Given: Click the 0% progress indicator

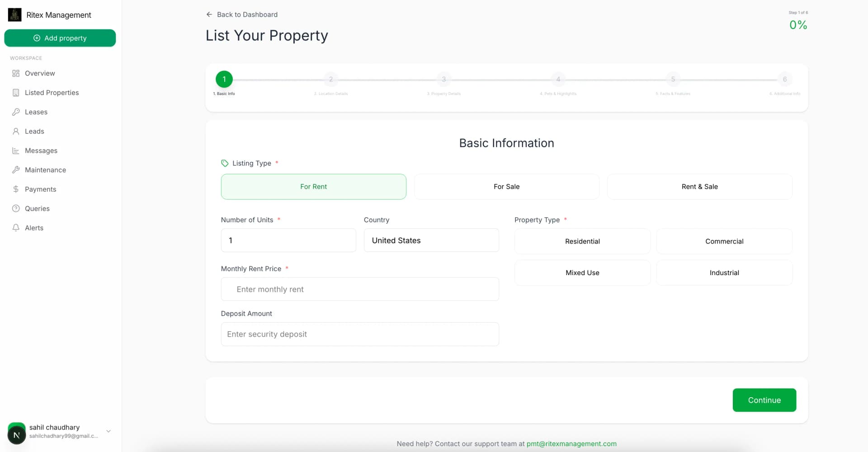Looking at the screenshot, I should [x=798, y=25].
